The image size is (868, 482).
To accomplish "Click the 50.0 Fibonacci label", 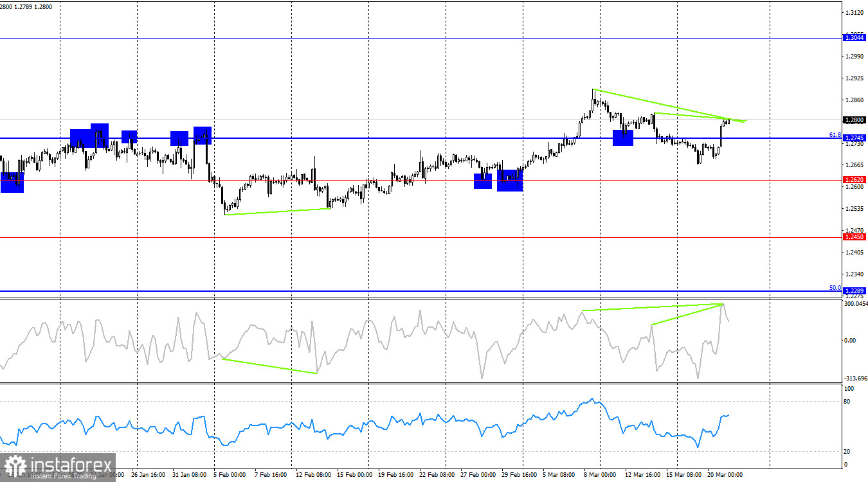I will pos(835,288).
